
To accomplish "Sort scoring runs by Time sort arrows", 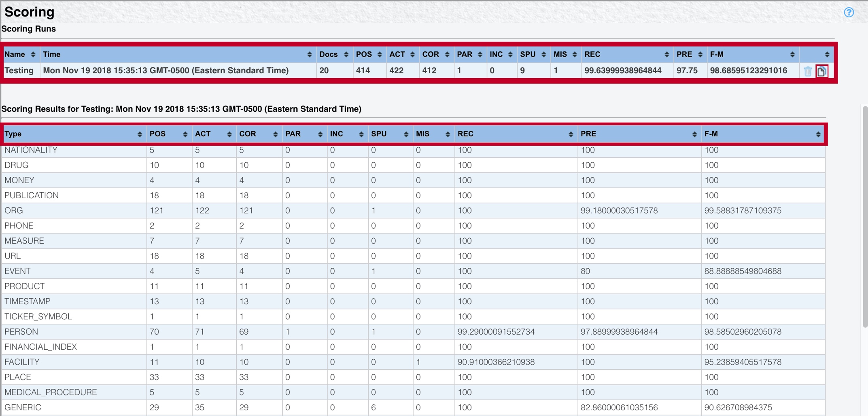I will tap(309, 55).
